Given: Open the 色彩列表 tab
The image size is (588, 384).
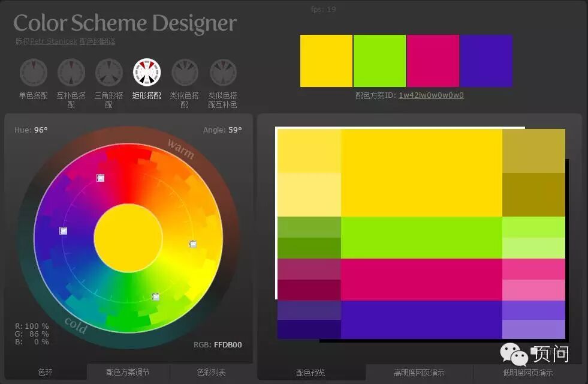Looking at the screenshot, I should 211,372.
